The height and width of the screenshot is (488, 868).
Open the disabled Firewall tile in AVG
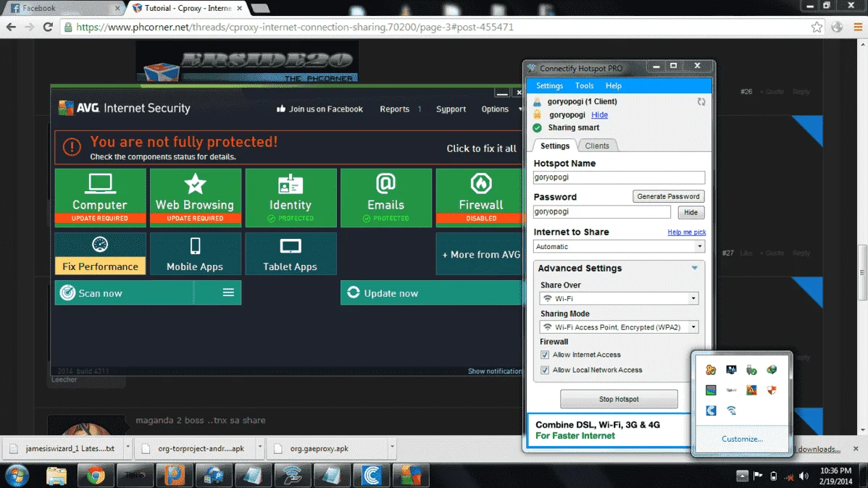pos(480,198)
